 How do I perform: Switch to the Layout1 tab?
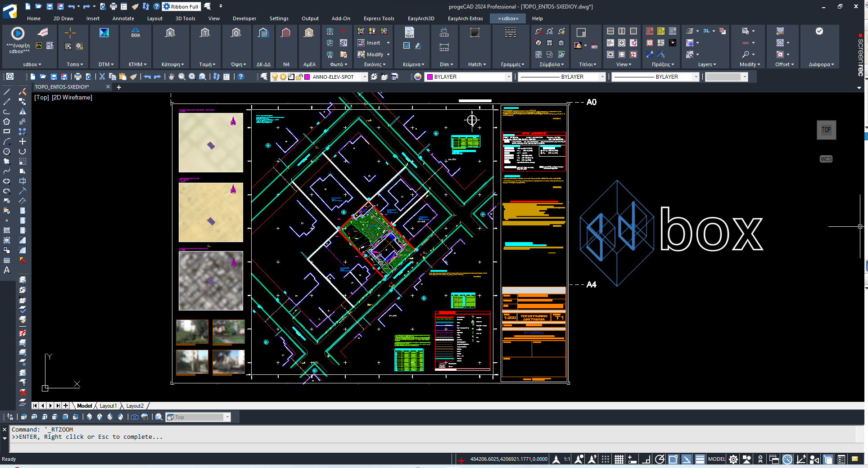click(108, 406)
